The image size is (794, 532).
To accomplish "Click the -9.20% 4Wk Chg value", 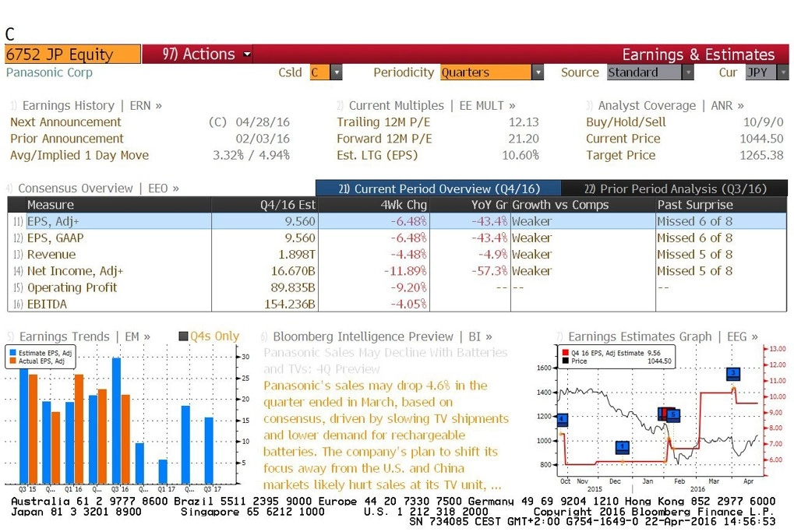I will point(408,287).
